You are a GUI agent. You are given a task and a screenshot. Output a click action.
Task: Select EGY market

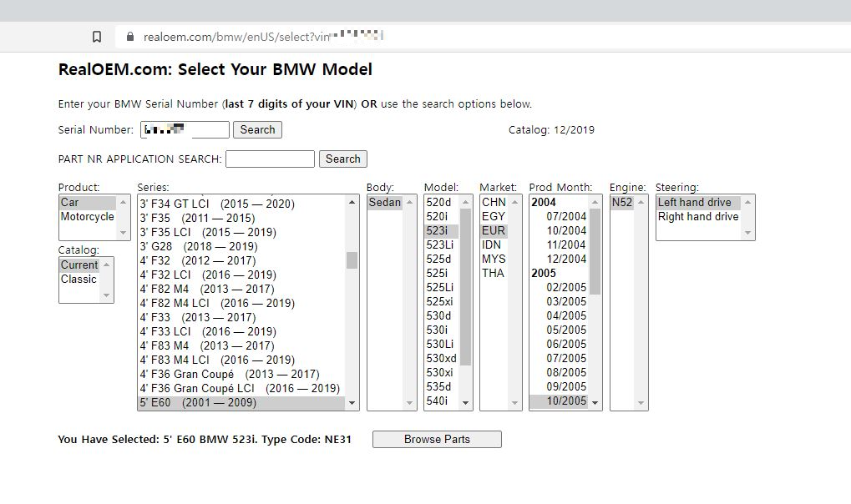click(494, 216)
